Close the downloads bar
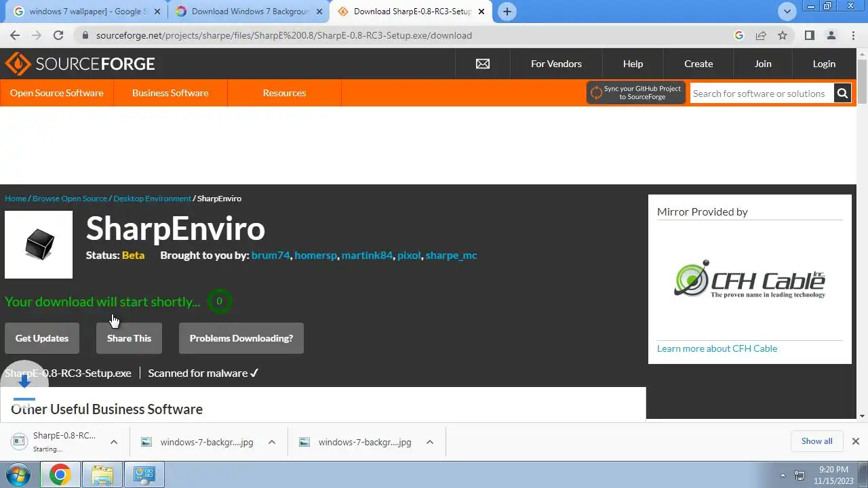868x488 pixels. tap(855, 441)
